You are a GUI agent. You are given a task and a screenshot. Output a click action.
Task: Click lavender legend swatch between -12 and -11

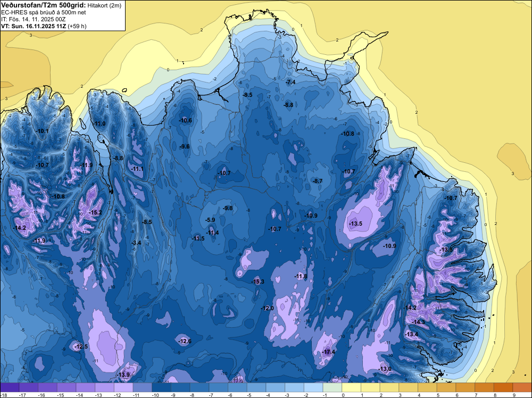123,387
